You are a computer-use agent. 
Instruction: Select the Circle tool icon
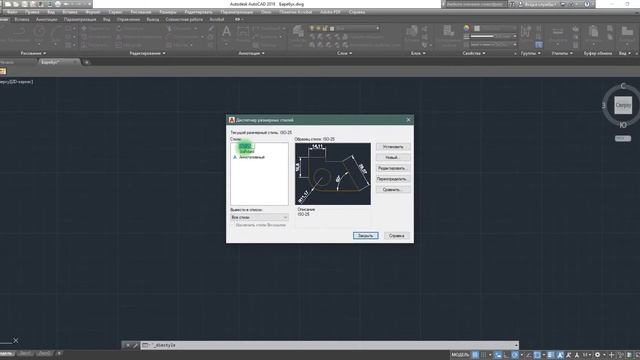(x=39, y=31)
